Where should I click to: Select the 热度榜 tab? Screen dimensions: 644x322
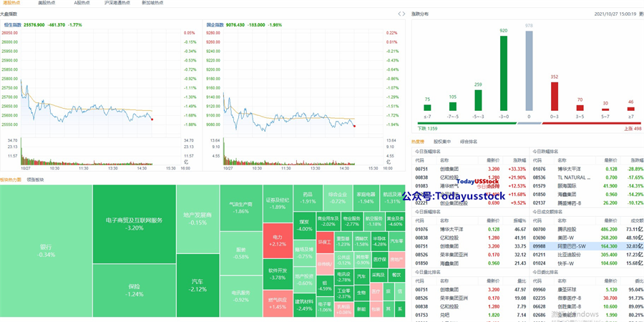(417, 142)
